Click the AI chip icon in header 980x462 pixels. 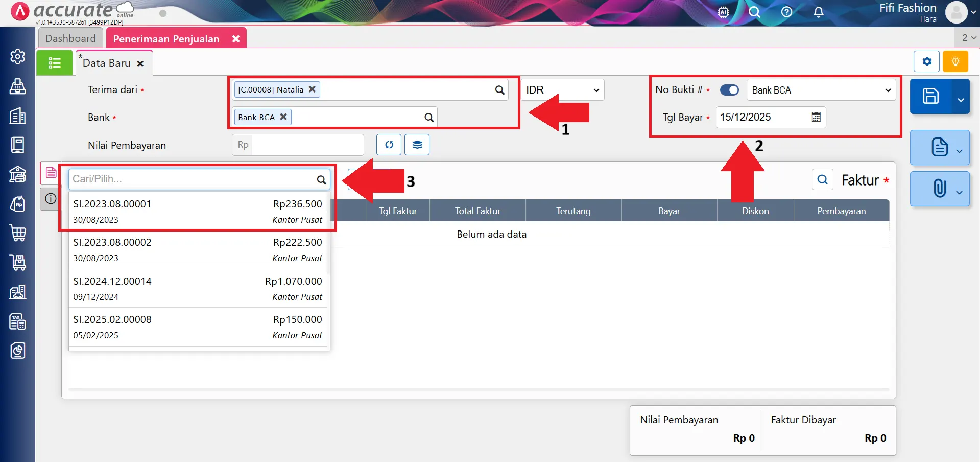(723, 12)
